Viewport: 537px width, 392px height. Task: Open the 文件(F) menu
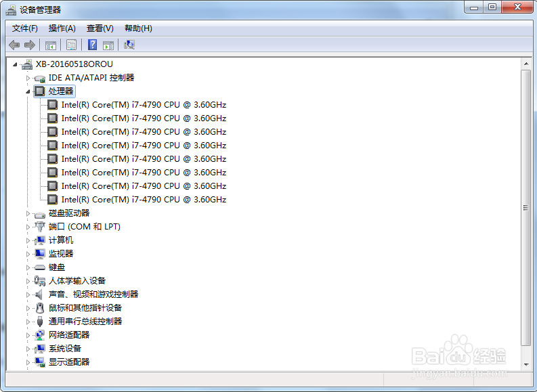[x=24, y=28]
